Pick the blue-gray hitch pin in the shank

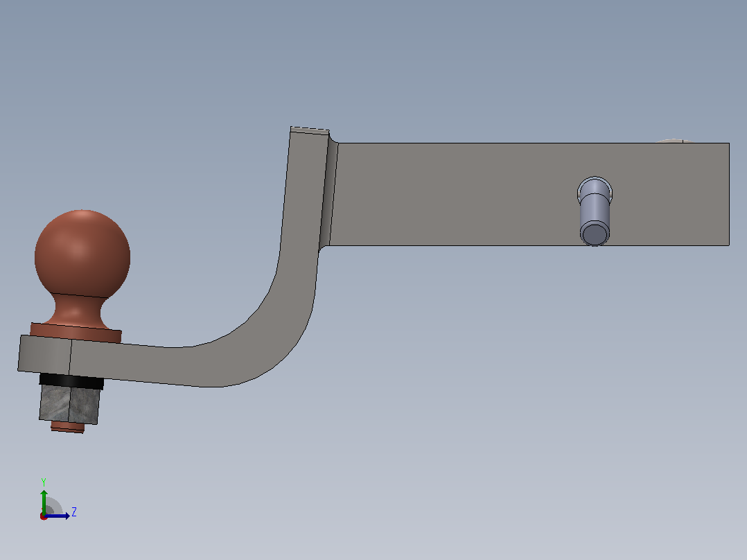595,211
